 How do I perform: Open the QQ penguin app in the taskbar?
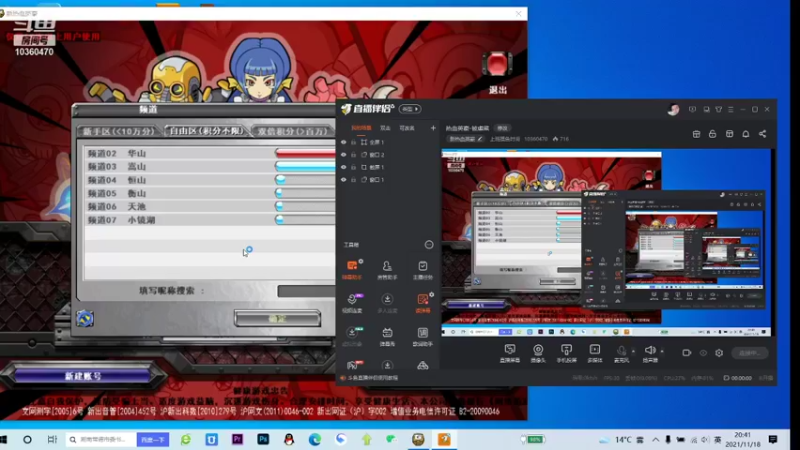click(x=289, y=439)
